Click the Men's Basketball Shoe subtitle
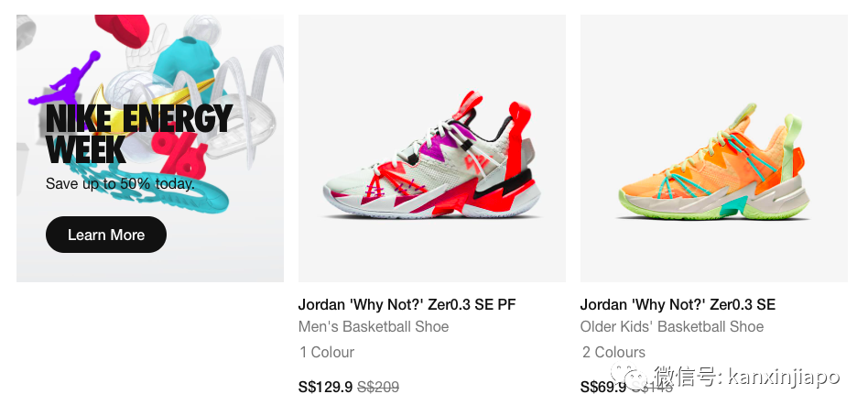Image resolution: width=868 pixels, height=416 pixels. click(374, 327)
